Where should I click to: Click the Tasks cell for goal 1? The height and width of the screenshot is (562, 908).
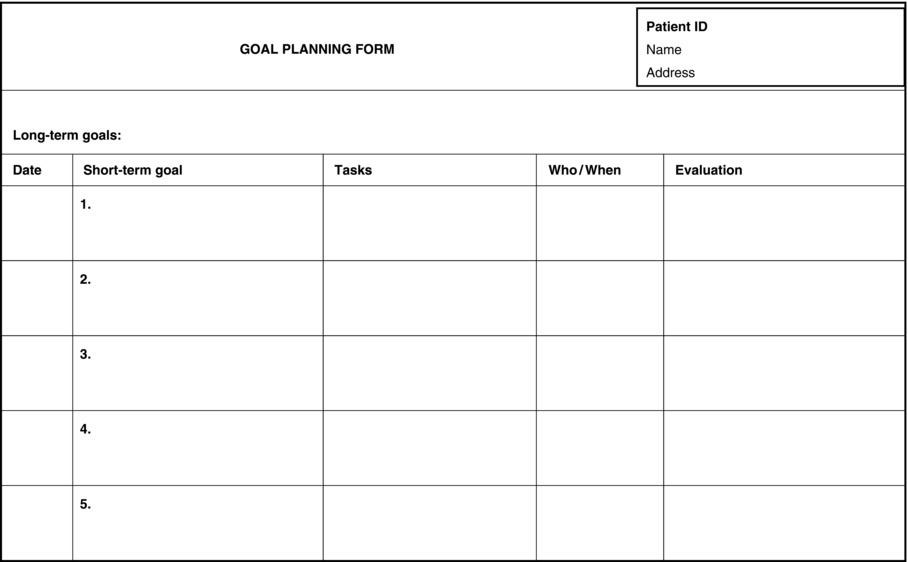429,223
